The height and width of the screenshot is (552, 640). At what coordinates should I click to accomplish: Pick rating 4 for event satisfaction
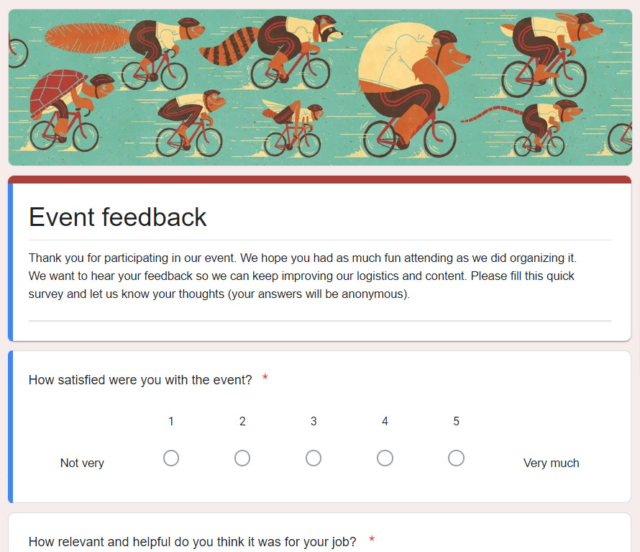pos(385,458)
